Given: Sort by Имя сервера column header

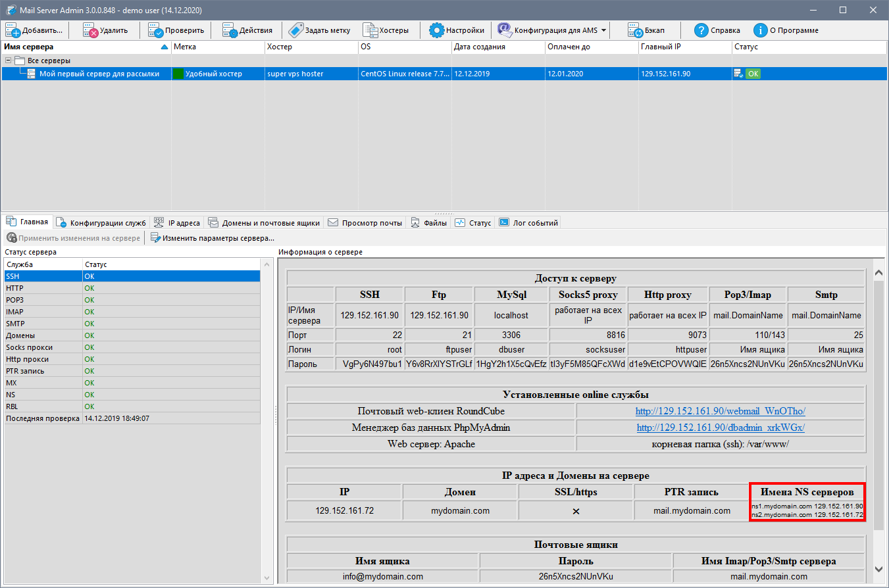Looking at the screenshot, I should click(86, 47).
